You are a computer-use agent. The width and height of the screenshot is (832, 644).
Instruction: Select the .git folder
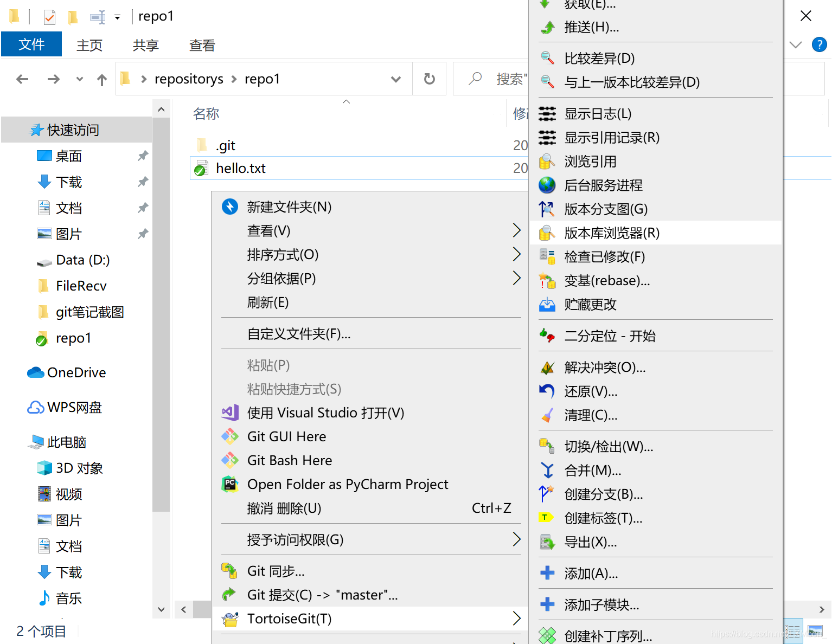tap(225, 145)
